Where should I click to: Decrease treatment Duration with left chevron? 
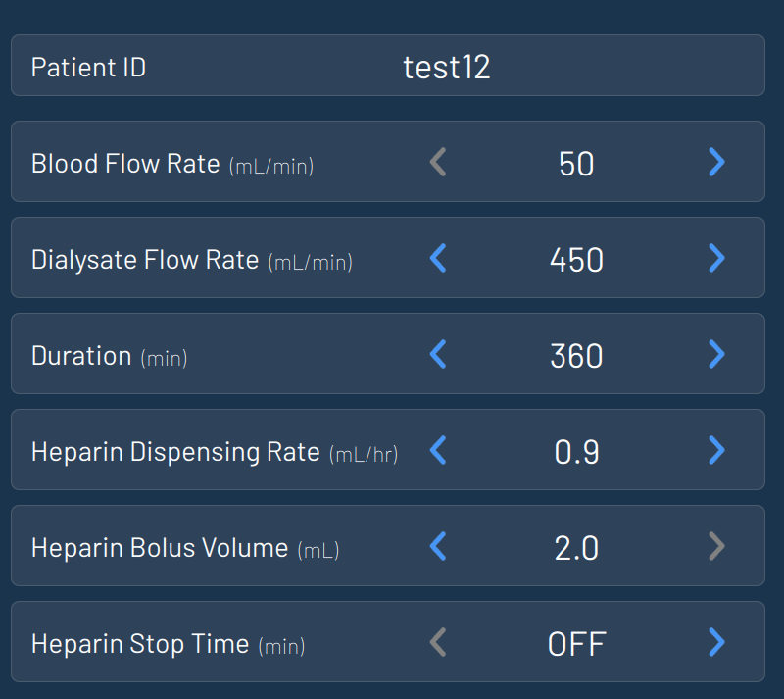click(438, 354)
